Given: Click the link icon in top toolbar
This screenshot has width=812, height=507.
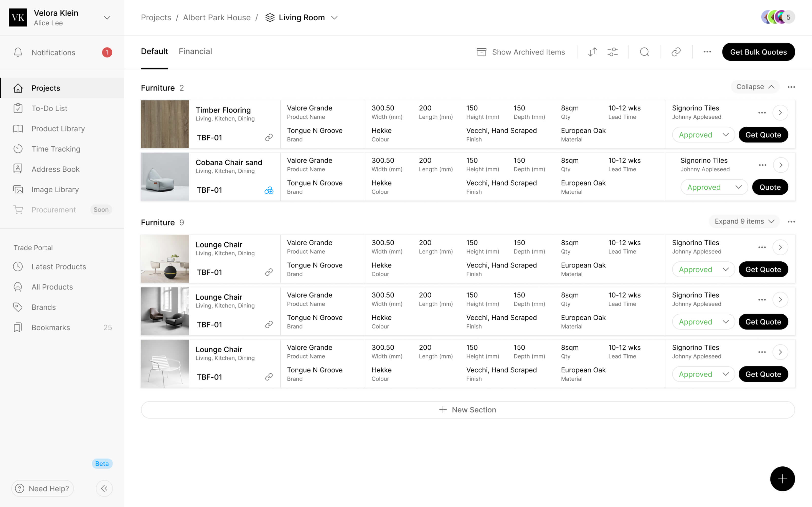Looking at the screenshot, I should (676, 52).
